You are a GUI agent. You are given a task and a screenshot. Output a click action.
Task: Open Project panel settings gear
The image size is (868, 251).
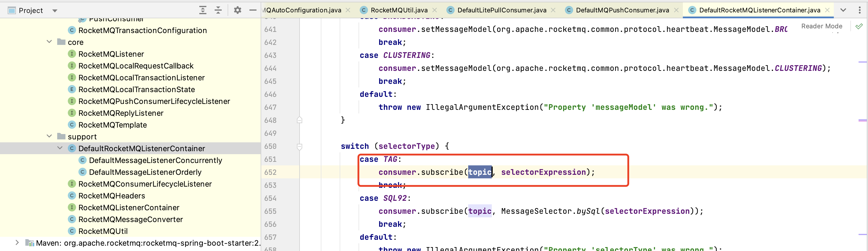coord(238,10)
